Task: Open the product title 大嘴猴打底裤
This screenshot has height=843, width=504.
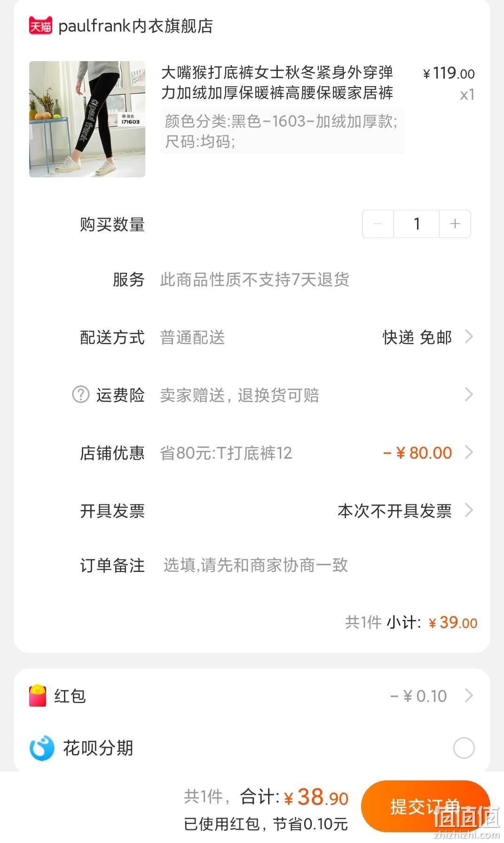Action: click(x=277, y=83)
